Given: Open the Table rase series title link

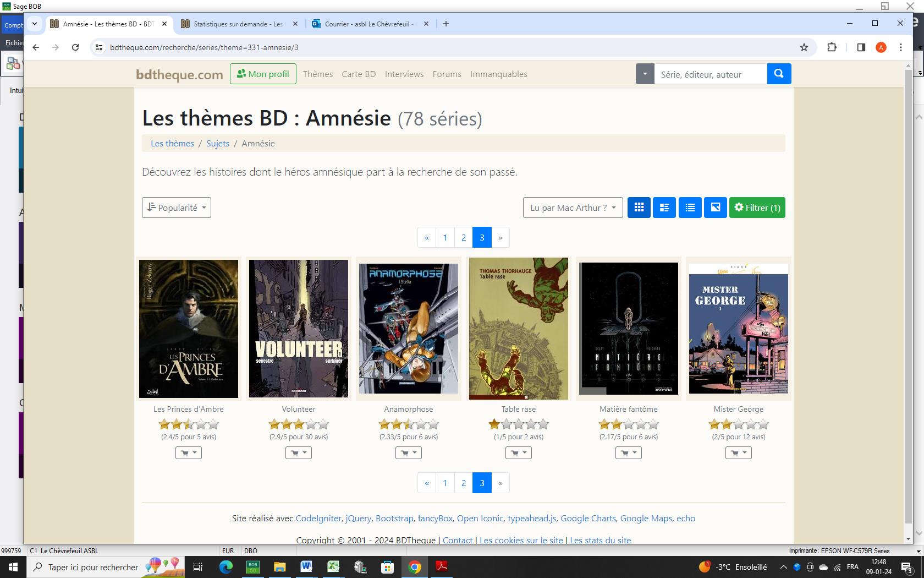Looking at the screenshot, I should pos(519,409).
